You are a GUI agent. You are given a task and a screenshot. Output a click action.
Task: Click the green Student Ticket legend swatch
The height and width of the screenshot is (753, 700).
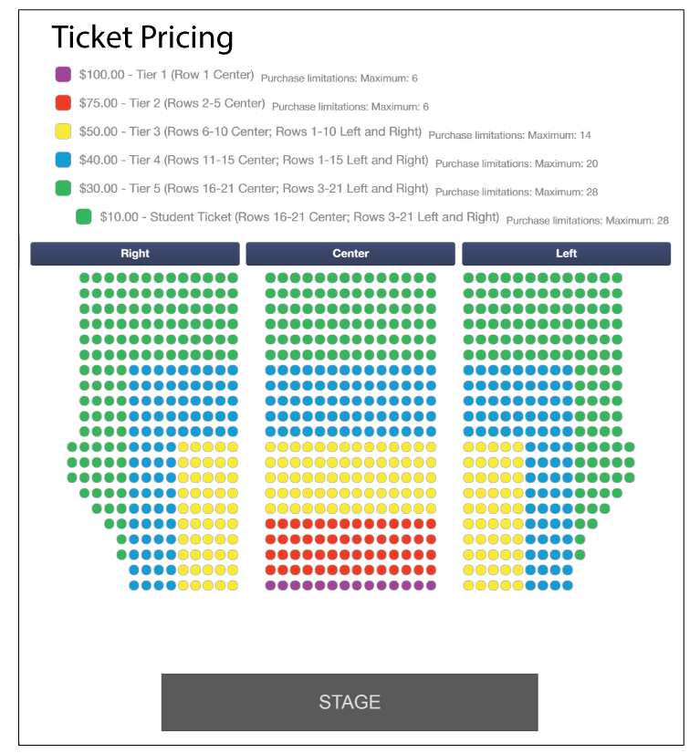[x=84, y=217]
